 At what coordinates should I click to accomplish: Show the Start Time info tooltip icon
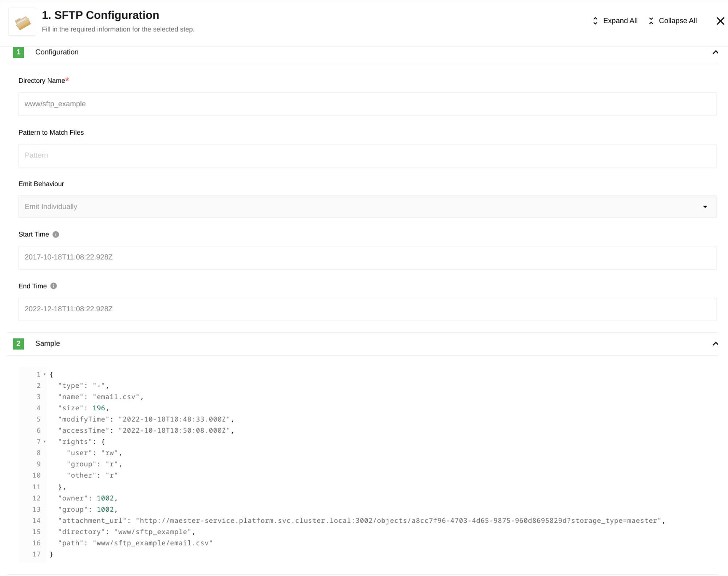[56, 234]
